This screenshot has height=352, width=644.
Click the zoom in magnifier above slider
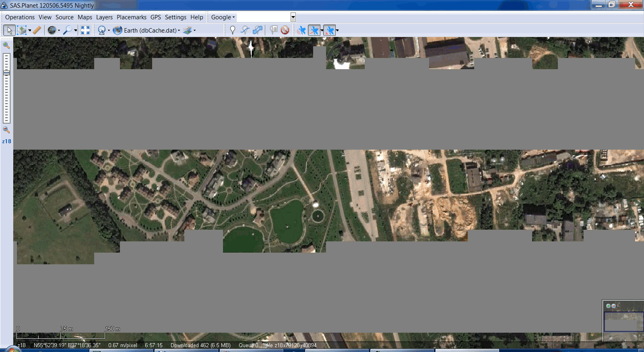pyautogui.click(x=6, y=45)
